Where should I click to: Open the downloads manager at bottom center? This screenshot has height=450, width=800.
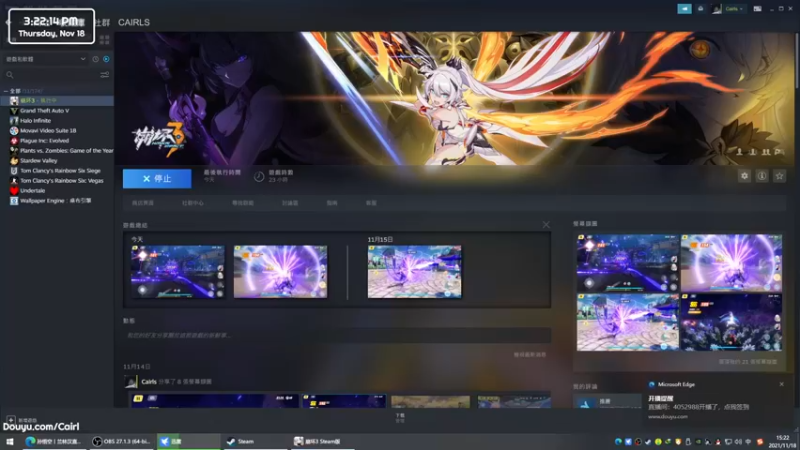click(400, 417)
